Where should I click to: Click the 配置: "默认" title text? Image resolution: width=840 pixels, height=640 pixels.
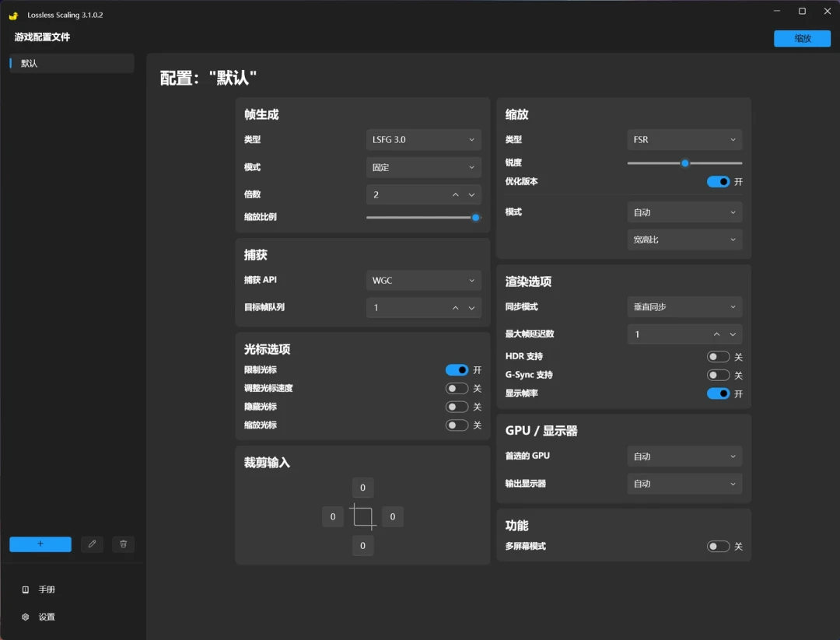pos(208,79)
